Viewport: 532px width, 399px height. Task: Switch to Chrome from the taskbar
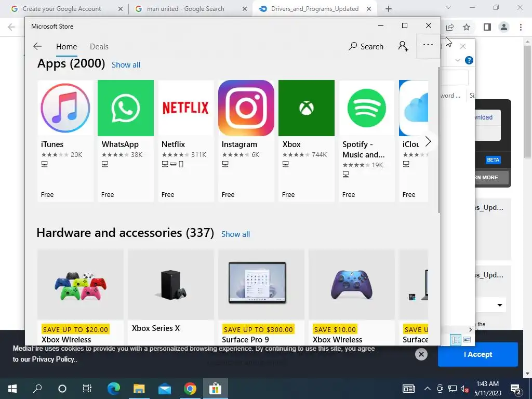190,389
